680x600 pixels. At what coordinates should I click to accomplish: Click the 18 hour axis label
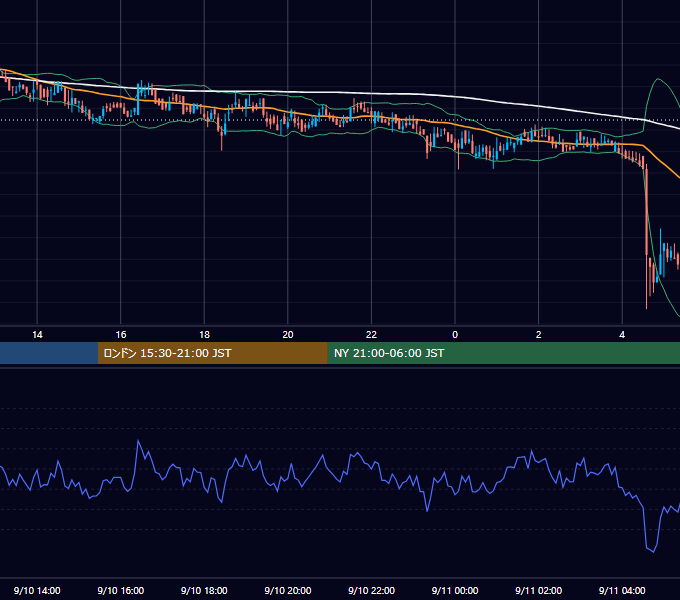(204, 335)
